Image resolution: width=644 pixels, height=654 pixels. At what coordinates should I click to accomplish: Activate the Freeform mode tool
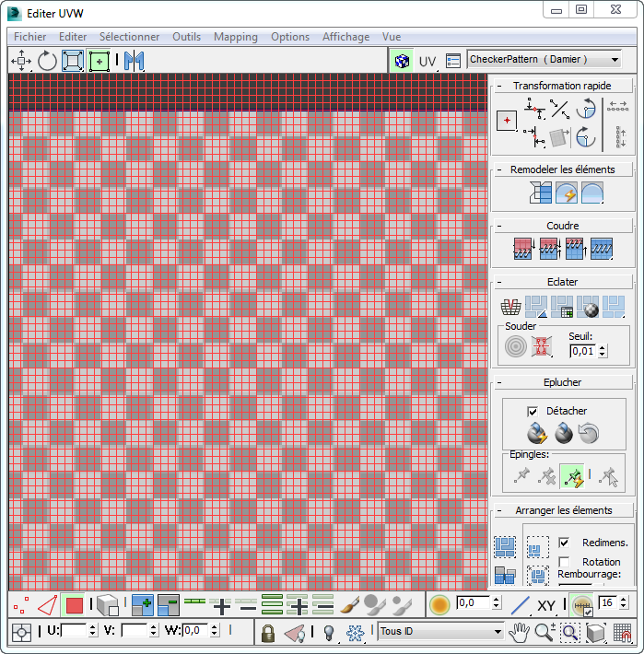(100, 61)
